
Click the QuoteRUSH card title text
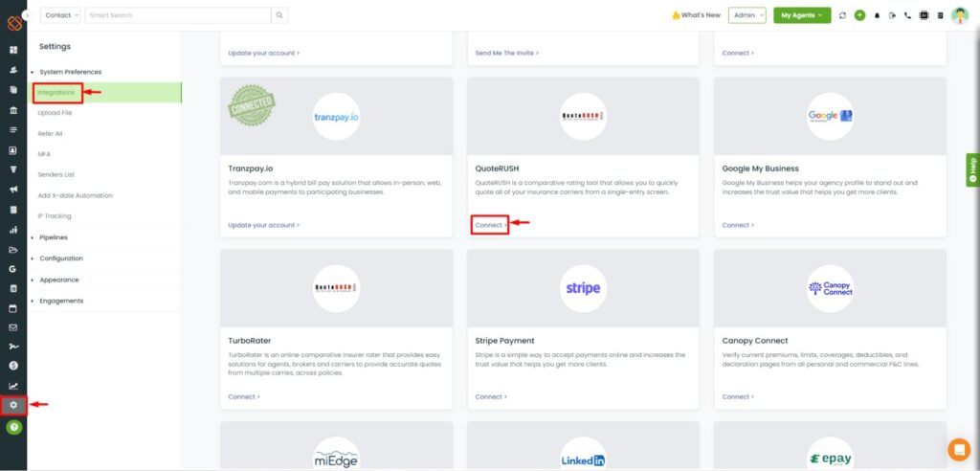[497, 168]
